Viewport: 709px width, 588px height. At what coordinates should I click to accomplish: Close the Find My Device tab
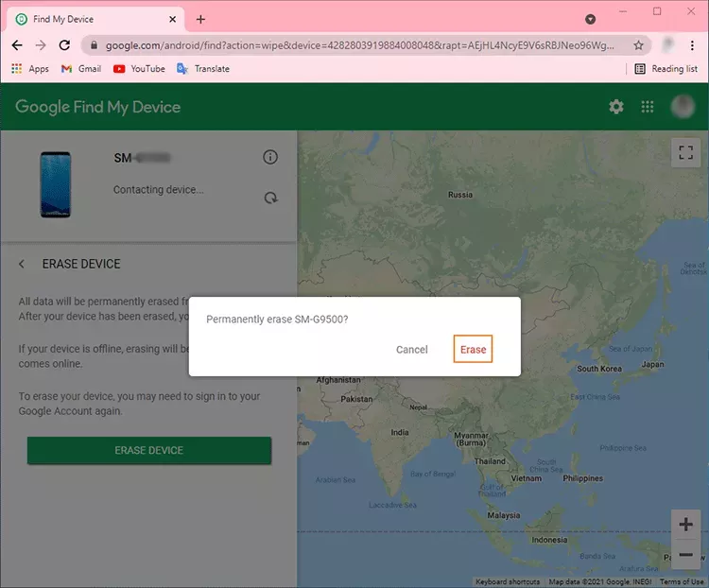[x=172, y=20]
